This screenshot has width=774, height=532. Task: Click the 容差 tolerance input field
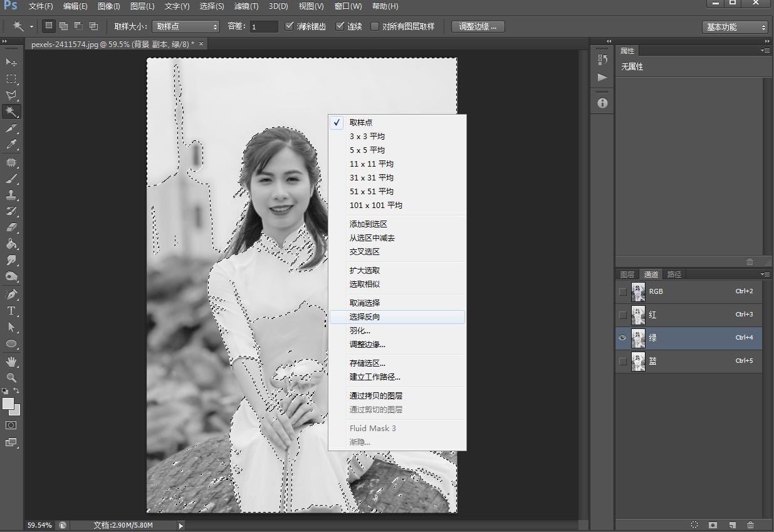(264, 26)
